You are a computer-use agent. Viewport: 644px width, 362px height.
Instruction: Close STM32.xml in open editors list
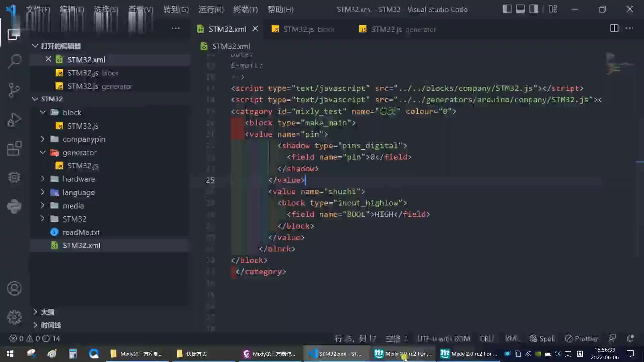click(48, 59)
